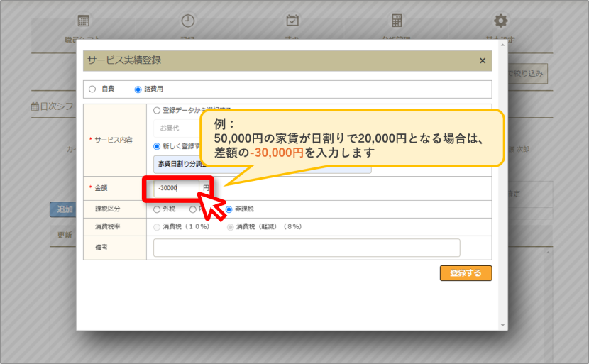
Task: Open the gear settings icon
Action: (501, 21)
